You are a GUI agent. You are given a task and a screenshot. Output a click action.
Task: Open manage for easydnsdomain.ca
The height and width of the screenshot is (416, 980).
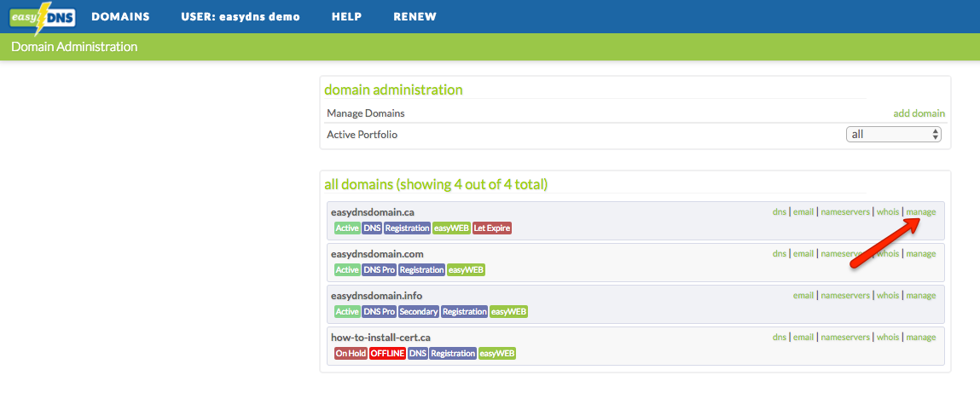[x=920, y=211]
